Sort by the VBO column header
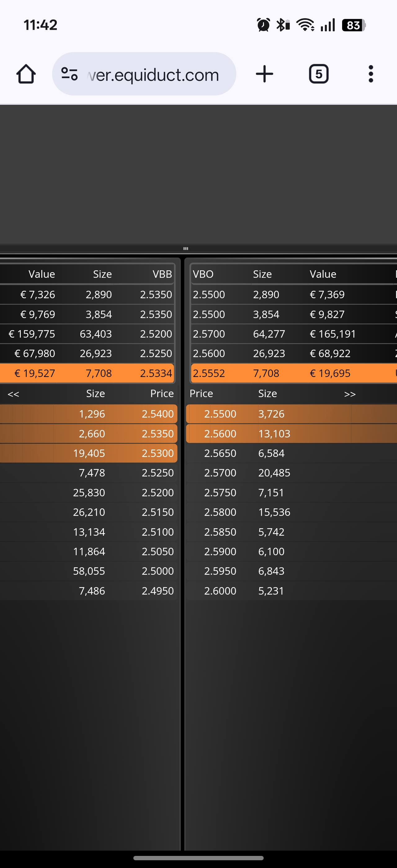The height and width of the screenshot is (868, 397). pyautogui.click(x=203, y=274)
